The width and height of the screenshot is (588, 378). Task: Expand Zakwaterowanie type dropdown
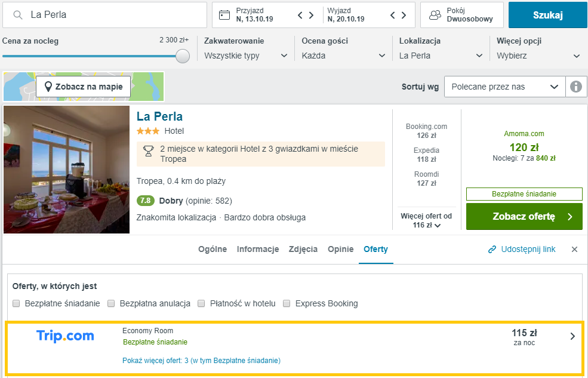coord(246,56)
